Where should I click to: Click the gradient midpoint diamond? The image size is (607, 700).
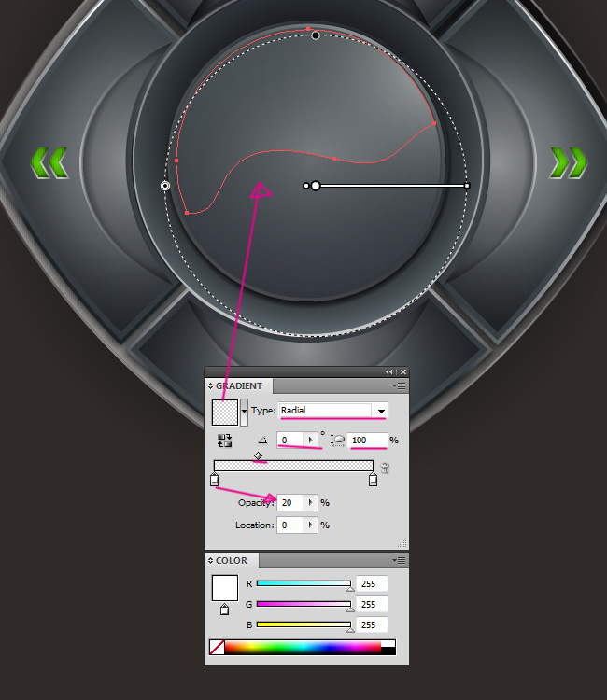tap(258, 455)
